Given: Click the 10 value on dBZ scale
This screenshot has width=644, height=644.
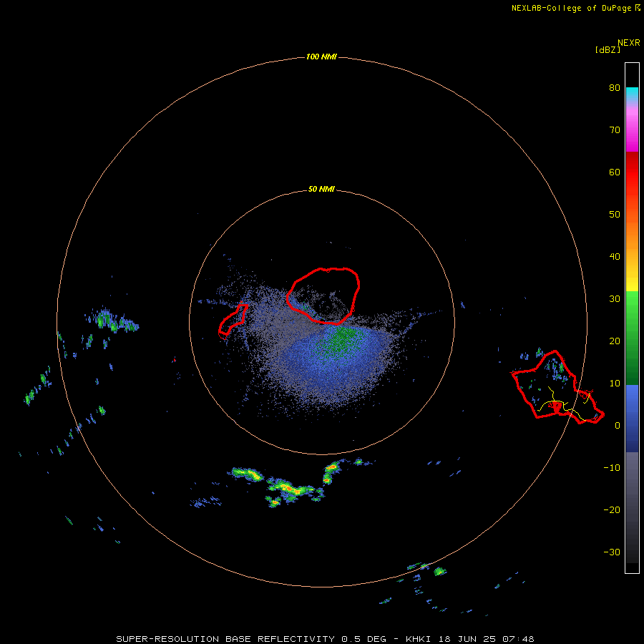Looking at the screenshot, I should coord(615,384).
